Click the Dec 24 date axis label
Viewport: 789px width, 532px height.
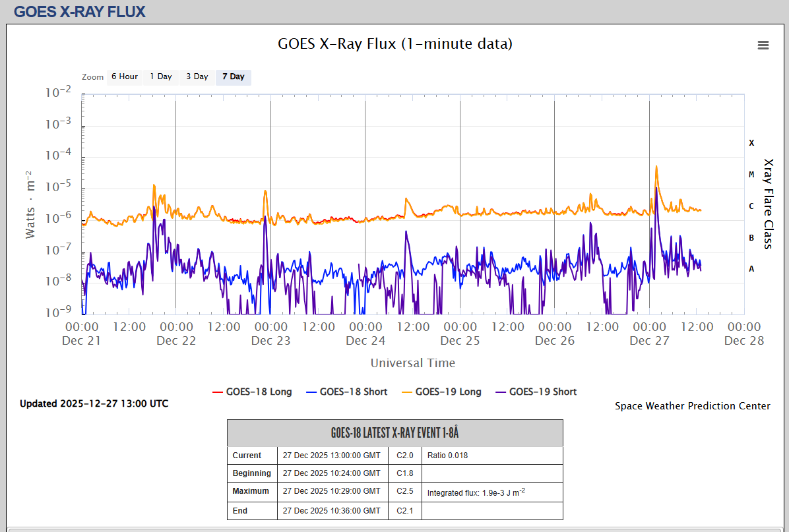(x=365, y=340)
